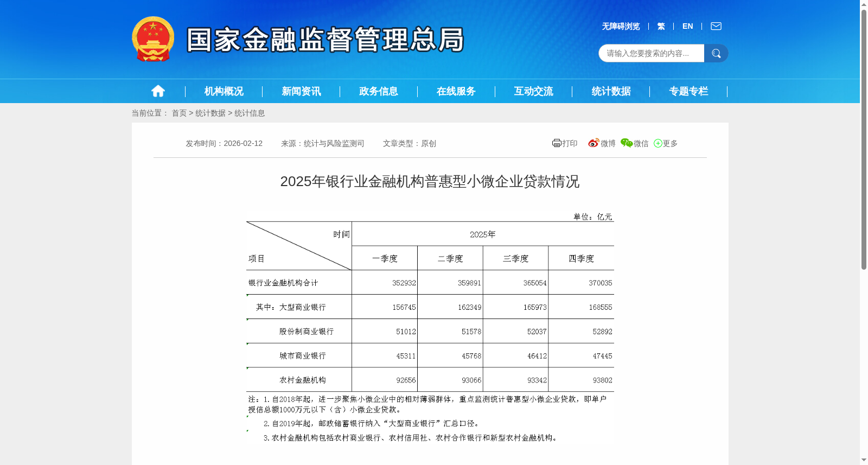
Task: Open 统计数据 in the breadcrumb
Action: (210, 113)
